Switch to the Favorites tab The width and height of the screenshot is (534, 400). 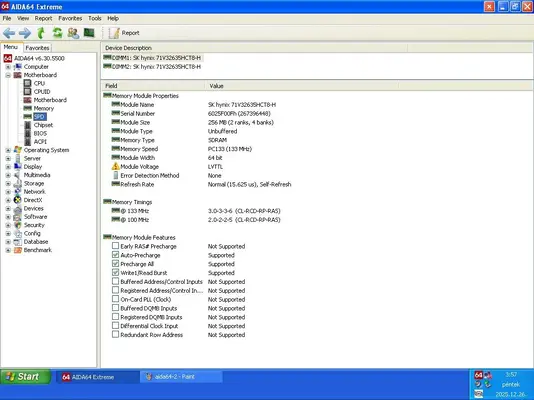37,48
